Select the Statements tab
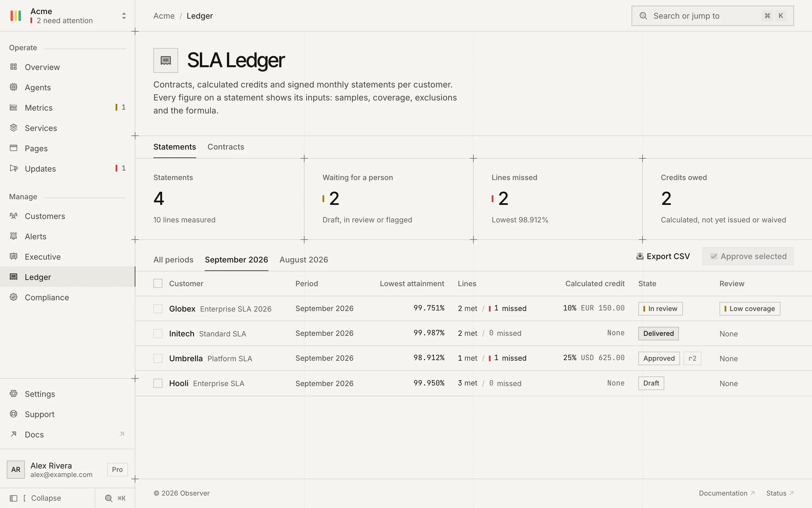This screenshot has width=812, height=508. (x=175, y=147)
